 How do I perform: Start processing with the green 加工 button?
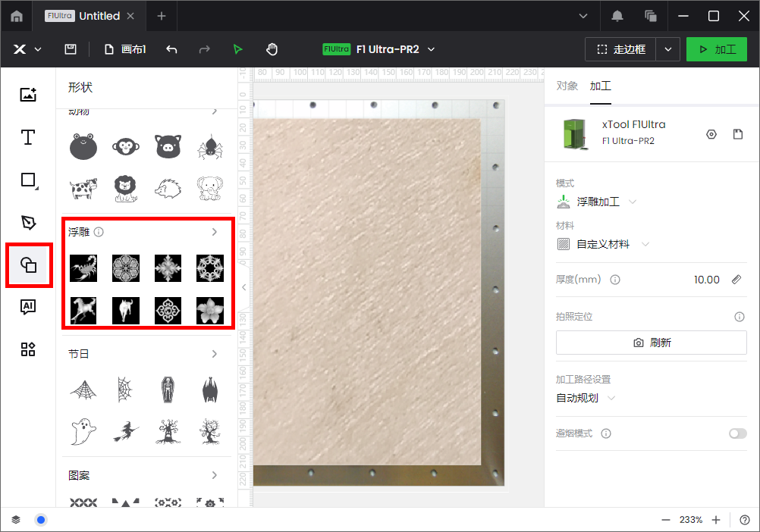(716, 49)
